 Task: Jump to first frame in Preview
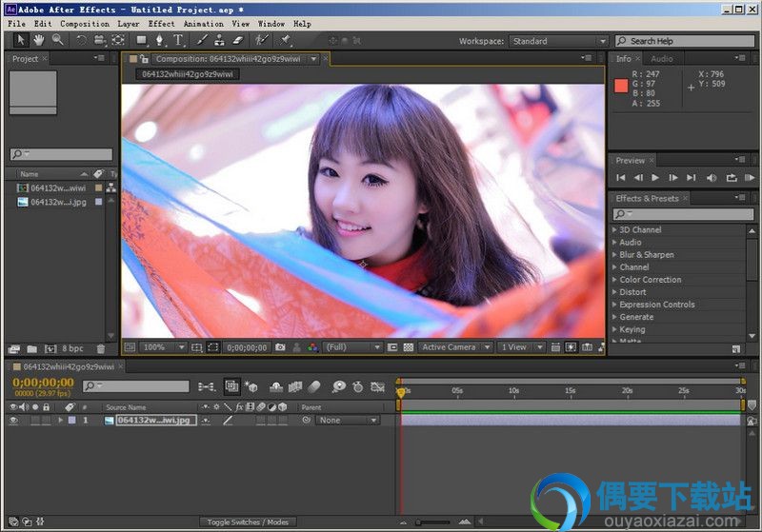pyautogui.click(x=621, y=178)
